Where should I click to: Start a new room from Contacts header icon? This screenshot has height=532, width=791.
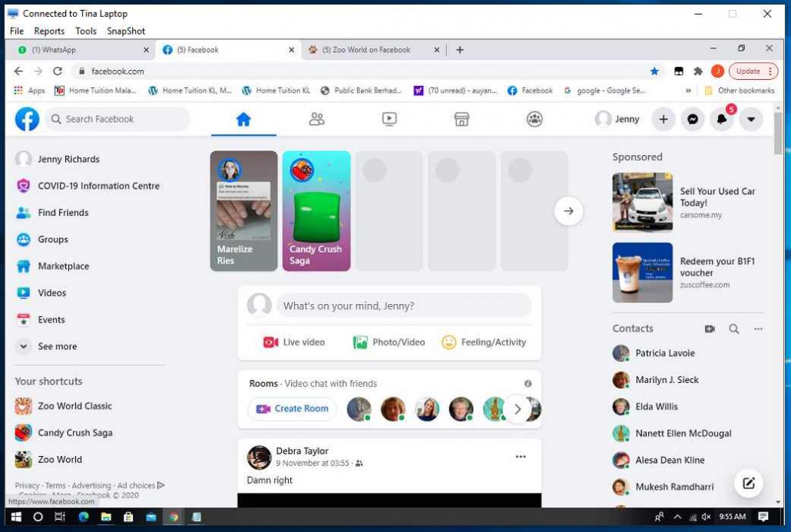pyautogui.click(x=710, y=329)
